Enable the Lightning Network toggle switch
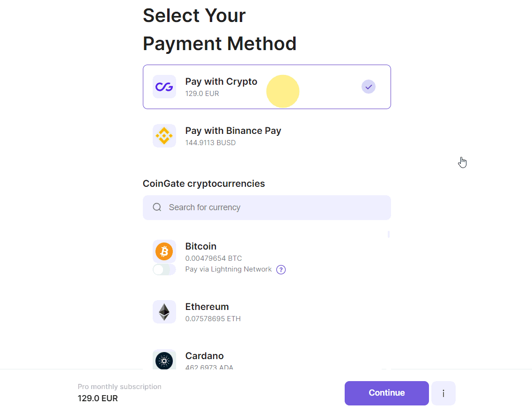The height and width of the screenshot is (412, 532). 164,270
